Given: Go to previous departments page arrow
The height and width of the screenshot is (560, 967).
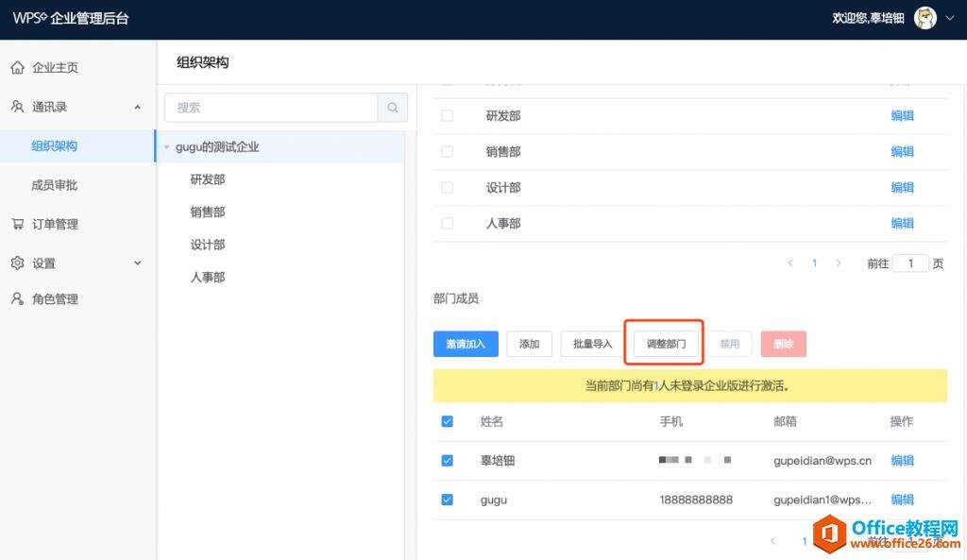Looking at the screenshot, I should [790, 263].
